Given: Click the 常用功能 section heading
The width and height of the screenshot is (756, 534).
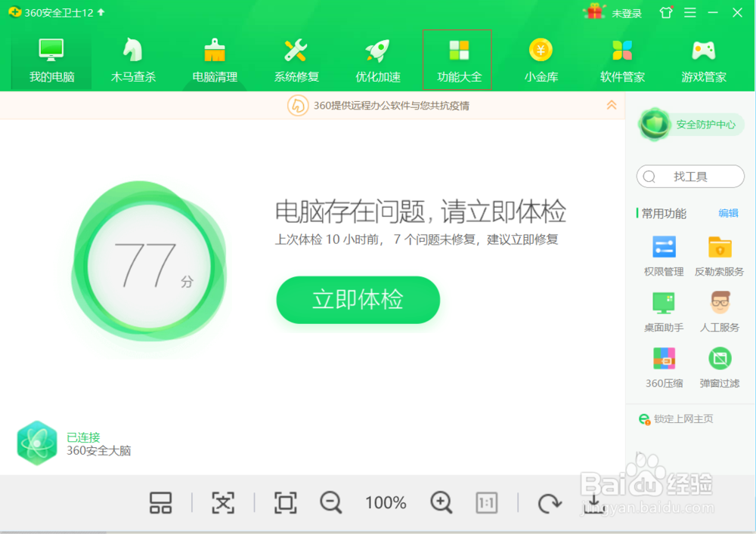Looking at the screenshot, I should pos(664,213).
